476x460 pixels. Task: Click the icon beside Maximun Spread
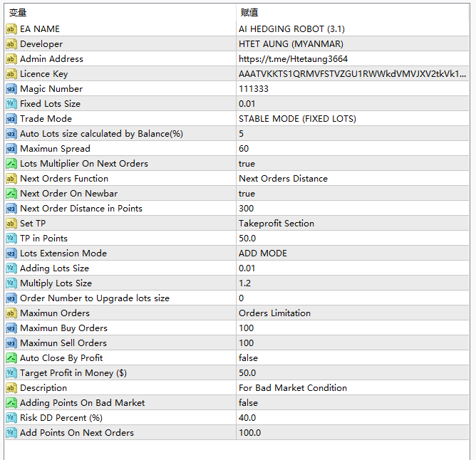click(x=11, y=149)
